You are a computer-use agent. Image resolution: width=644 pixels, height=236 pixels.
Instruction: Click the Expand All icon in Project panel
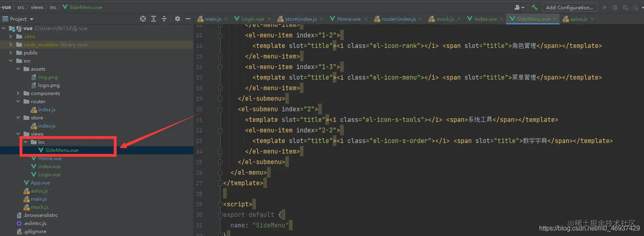tap(154, 19)
